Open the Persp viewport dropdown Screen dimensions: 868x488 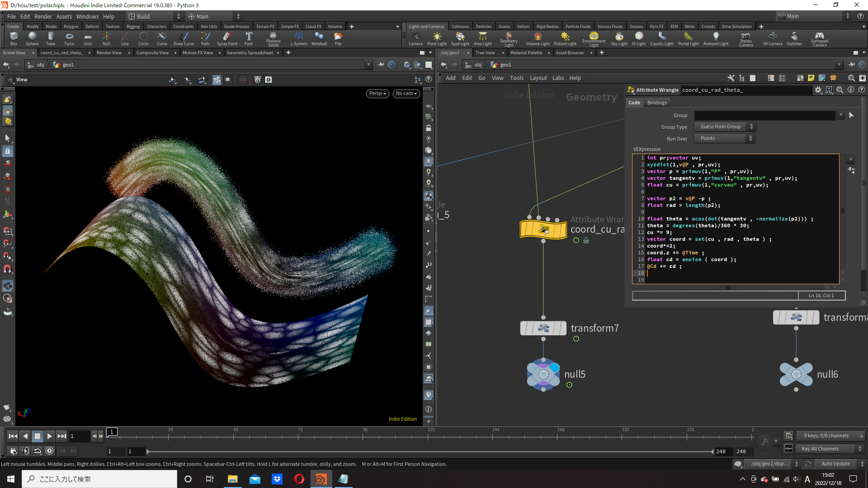coord(377,94)
